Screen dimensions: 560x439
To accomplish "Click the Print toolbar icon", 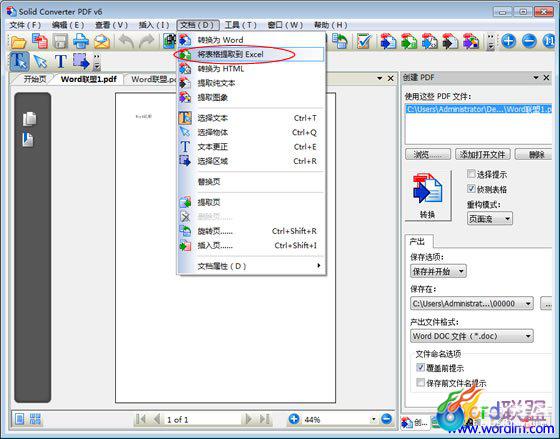I will (x=81, y=41).
